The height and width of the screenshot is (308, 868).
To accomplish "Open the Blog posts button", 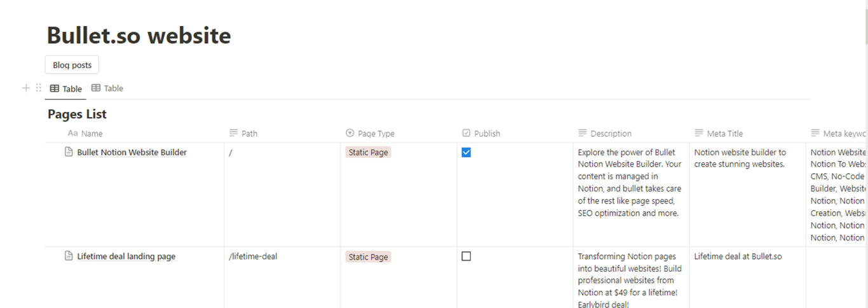I will pyautogui.click(x=72, y=65).
